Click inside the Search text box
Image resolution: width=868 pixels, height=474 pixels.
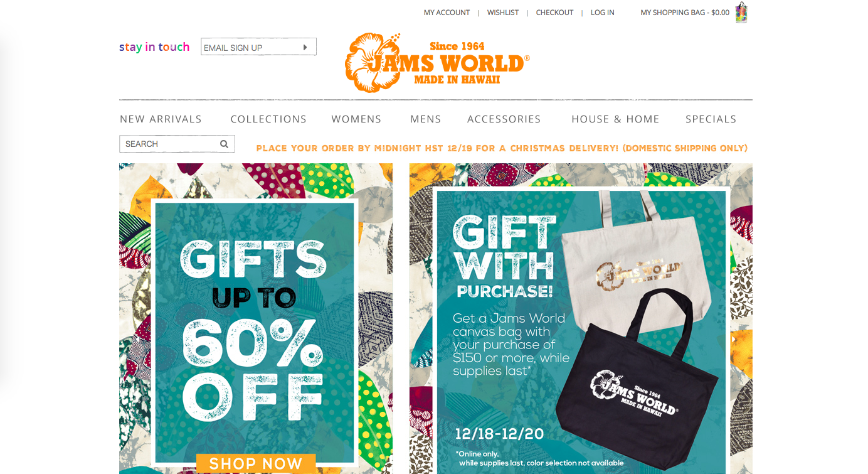tap(169, 144)
